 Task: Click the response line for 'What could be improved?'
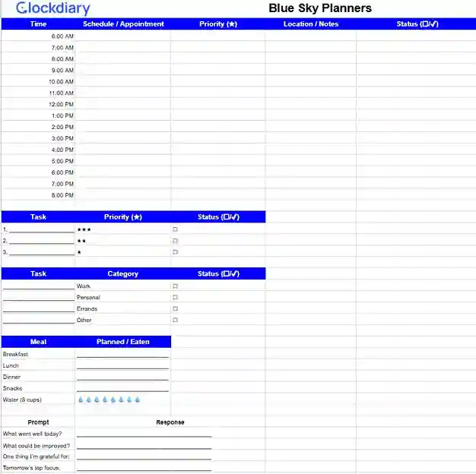pyautogui.click(x=144, y=448)
